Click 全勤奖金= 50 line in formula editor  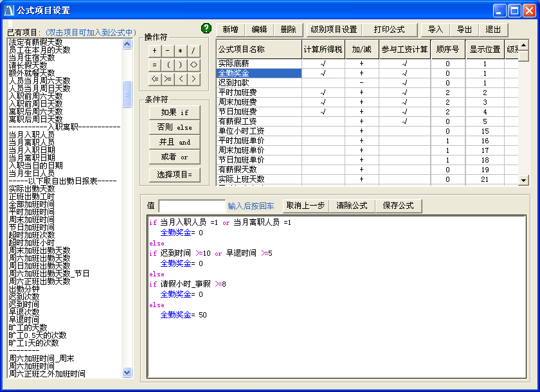pyautogui.click(x=184, y=315)
